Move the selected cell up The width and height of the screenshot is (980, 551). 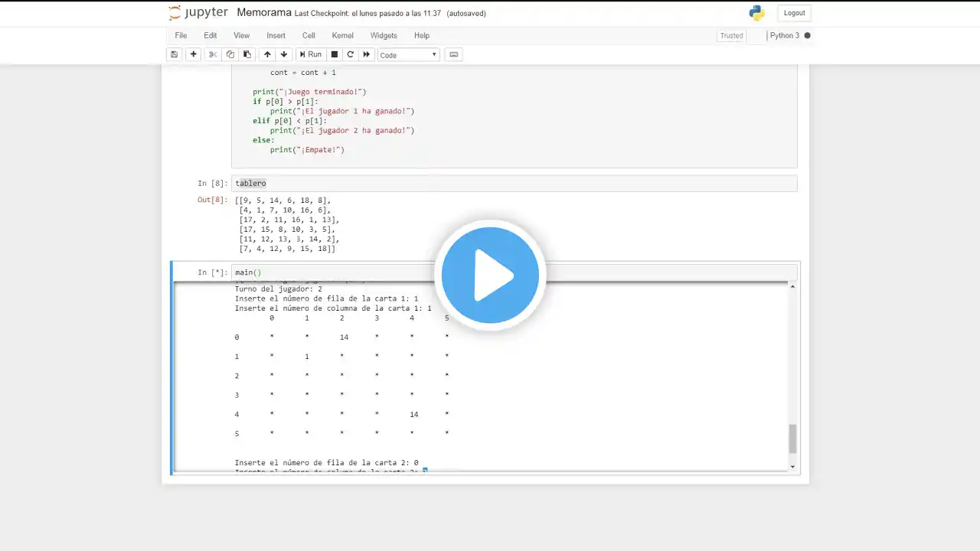(267, 54)
